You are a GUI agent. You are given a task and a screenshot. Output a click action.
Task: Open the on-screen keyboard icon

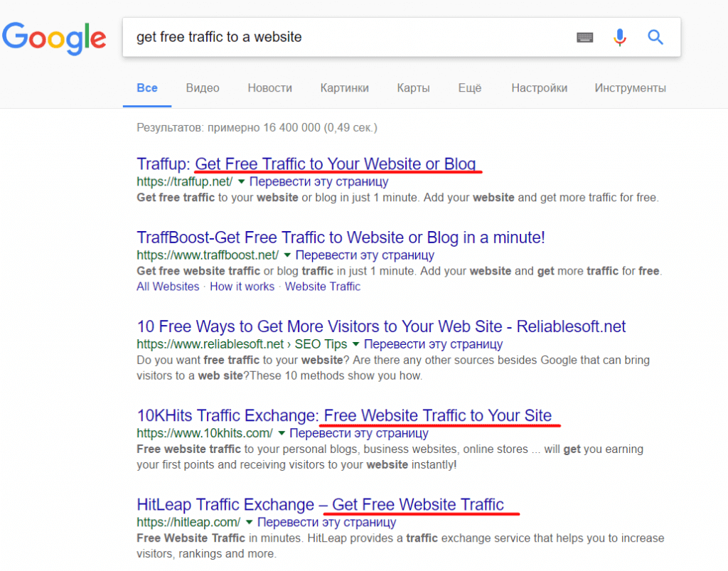click(x=584, y=37)
